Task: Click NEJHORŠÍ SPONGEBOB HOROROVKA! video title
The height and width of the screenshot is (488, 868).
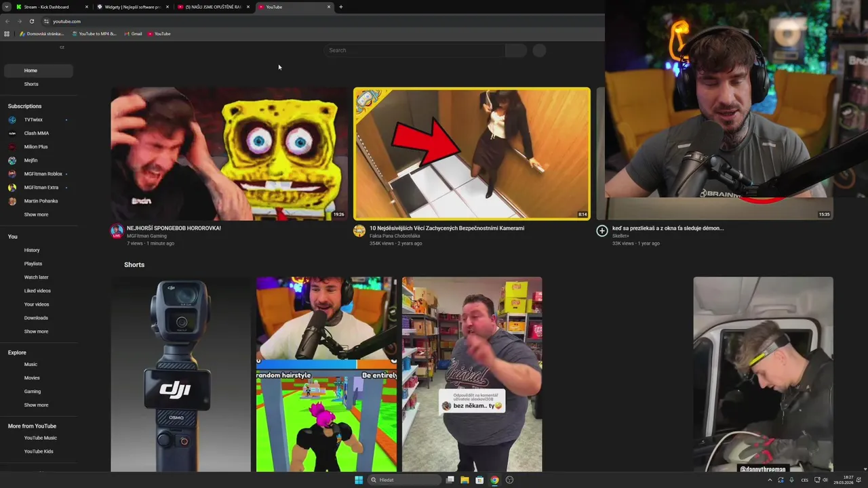Action: click(174, 228)
